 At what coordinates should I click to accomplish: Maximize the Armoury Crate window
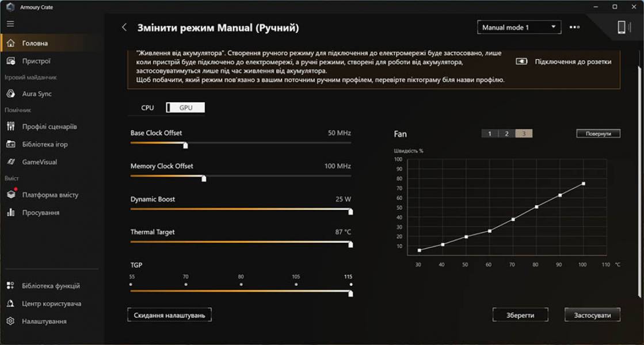(615, 6)
